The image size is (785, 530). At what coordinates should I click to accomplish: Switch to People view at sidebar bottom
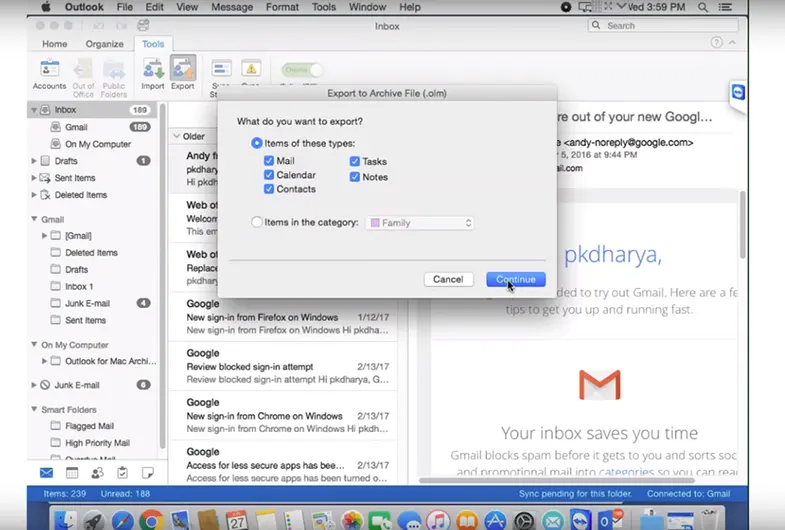98,472
